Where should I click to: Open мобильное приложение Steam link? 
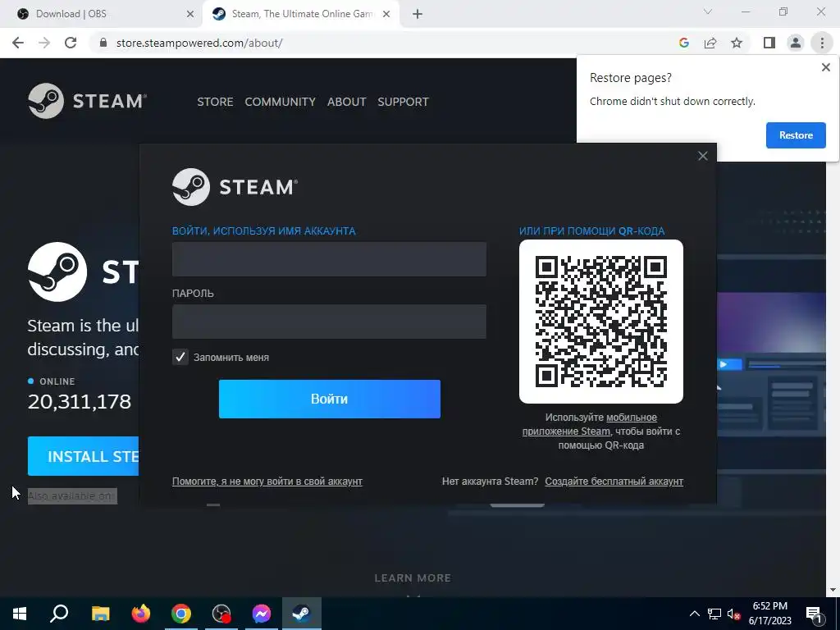(x=590, y=424)
